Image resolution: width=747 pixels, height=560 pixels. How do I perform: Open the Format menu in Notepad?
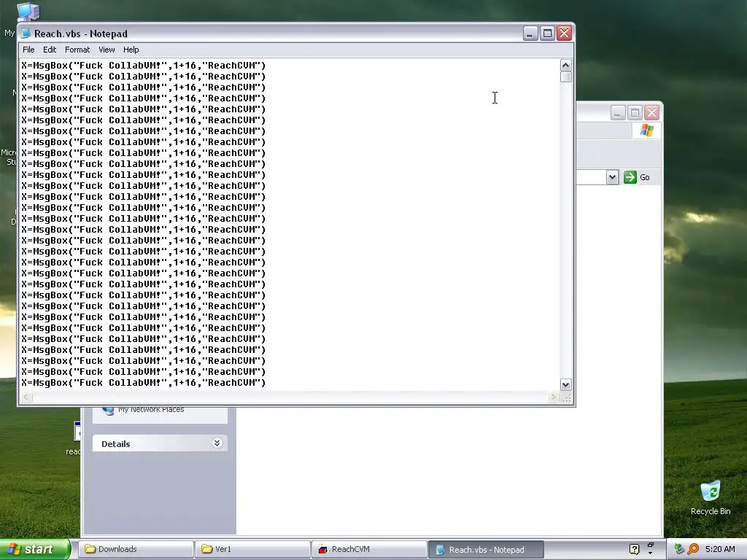(x=77, y=50)
